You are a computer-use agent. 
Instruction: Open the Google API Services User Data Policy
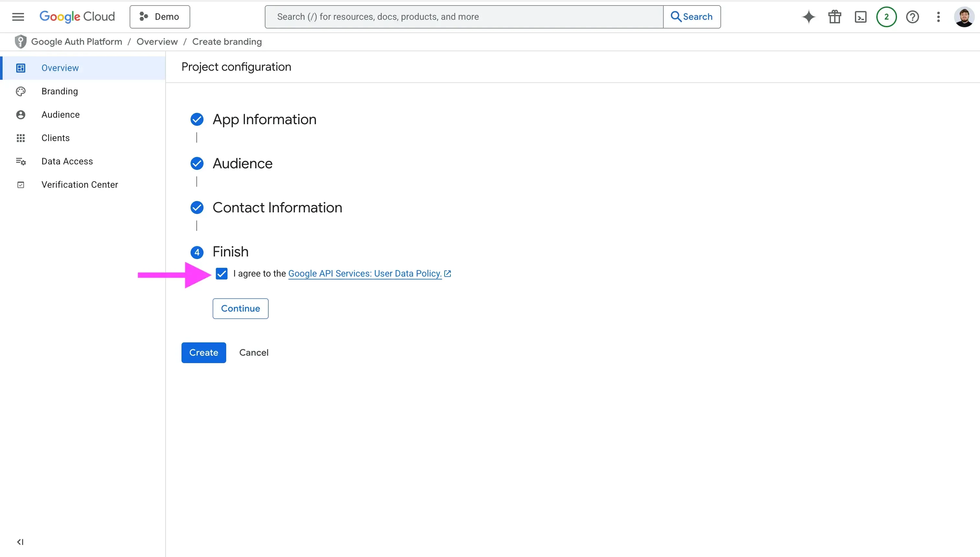pos(364,273)
